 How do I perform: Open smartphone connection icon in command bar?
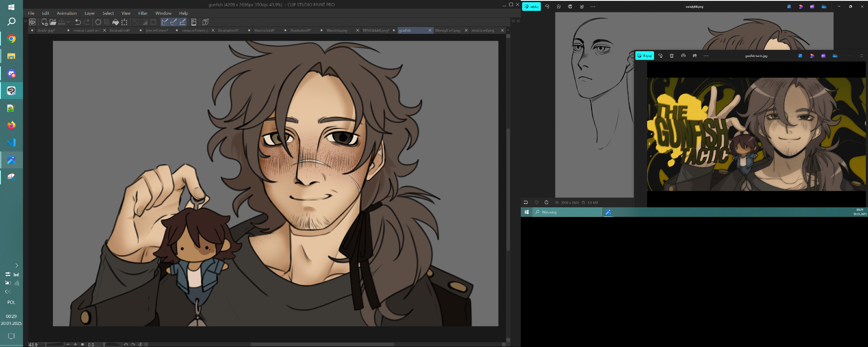point(194,22)
